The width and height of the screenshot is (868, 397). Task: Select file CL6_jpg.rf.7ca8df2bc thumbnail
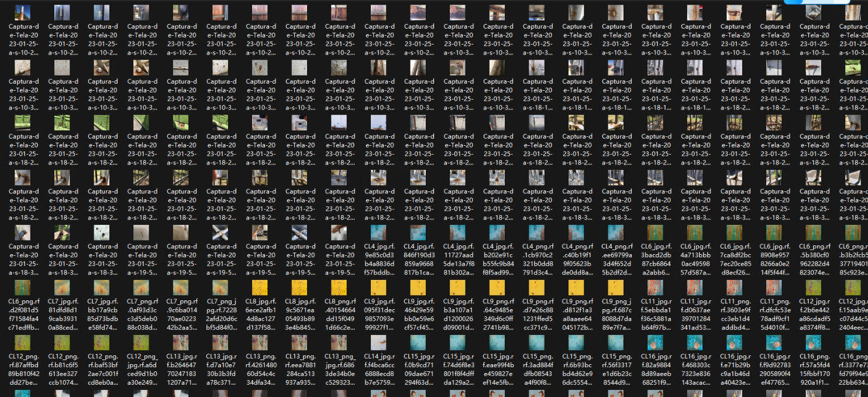tap(735, 232)
